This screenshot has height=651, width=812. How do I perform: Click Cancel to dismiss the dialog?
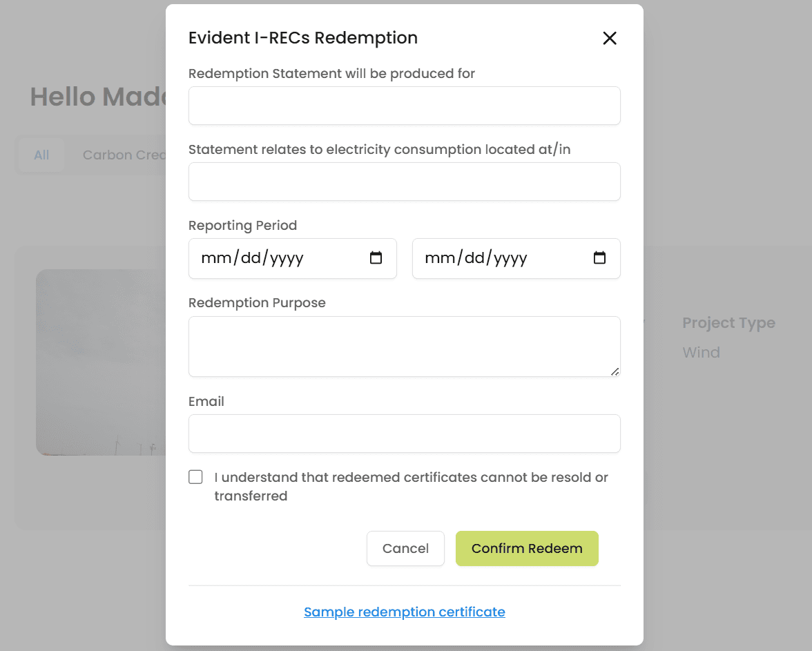point(405,548)
